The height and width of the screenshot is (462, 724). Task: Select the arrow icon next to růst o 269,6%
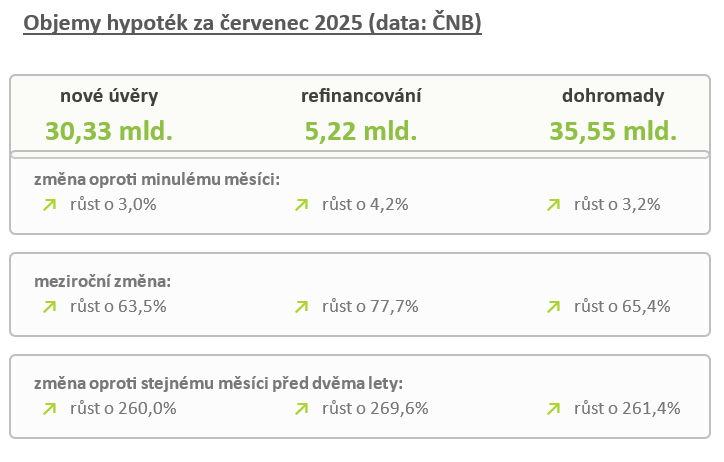[301, 408]
